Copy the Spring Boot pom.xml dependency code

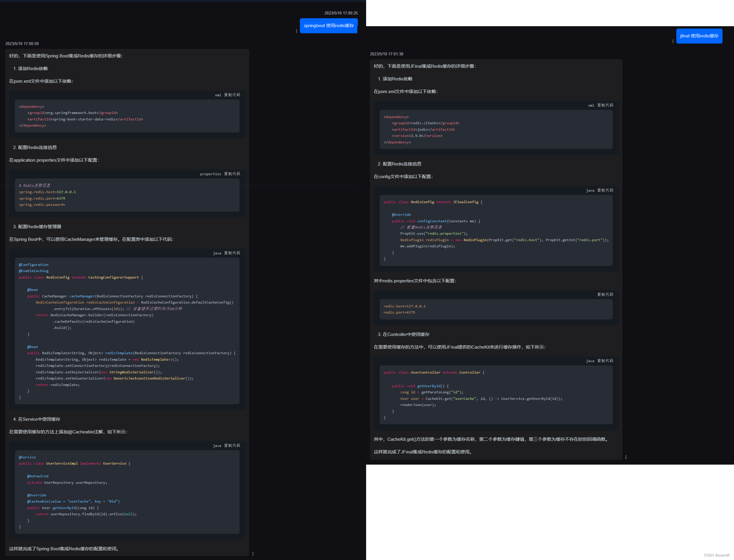click(x=232, y=95)
